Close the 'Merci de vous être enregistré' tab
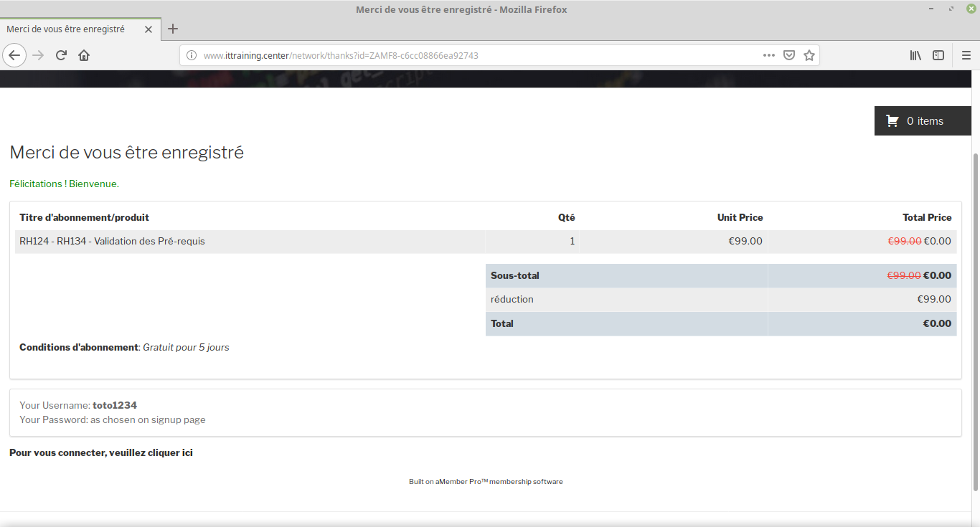The height and width of the screenshot is (527, 980). (149, 29)
